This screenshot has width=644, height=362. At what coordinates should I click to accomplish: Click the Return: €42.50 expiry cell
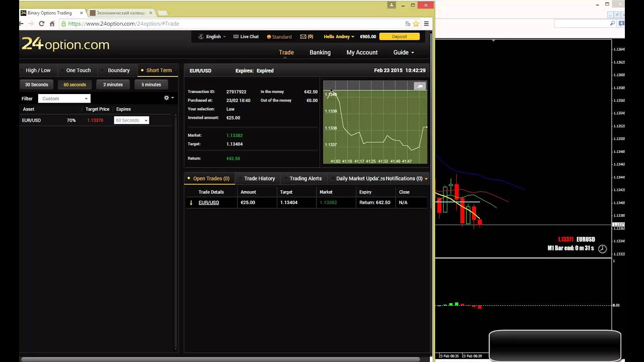pos(375,203)
